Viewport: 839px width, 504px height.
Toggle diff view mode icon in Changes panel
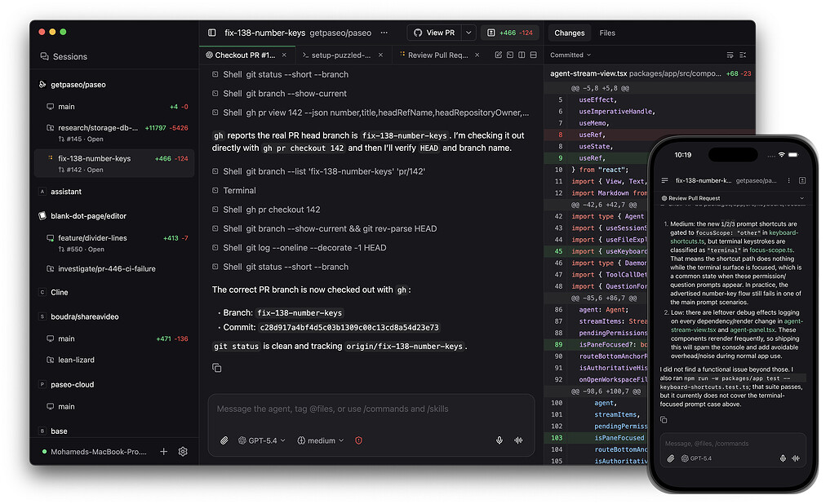(730, 55)
